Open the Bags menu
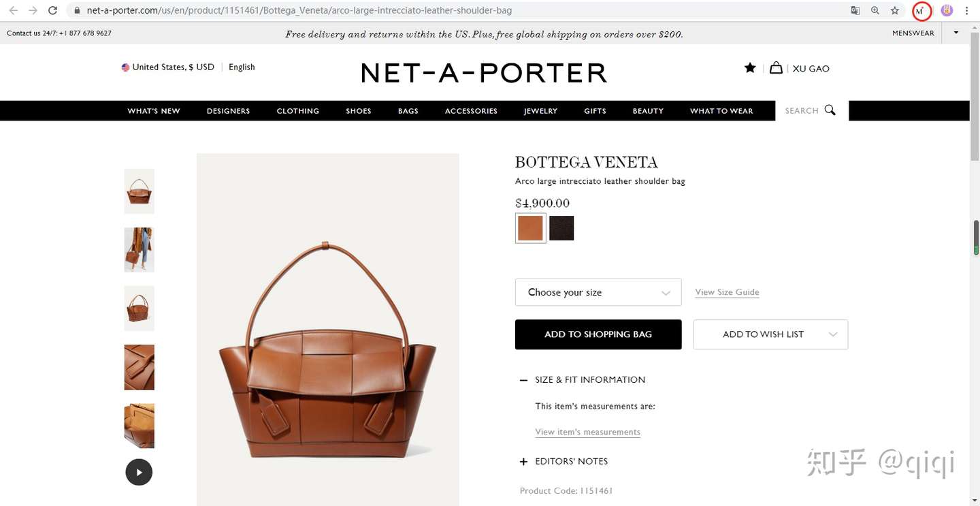The image size is (980, 506). [408, 111]
